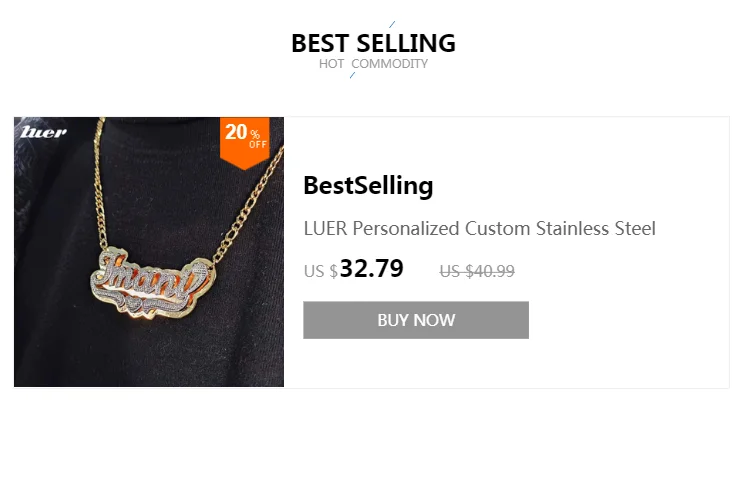Click the orange 20% OFF badge
Screen dimensions: 738x498
click(245, 143)
